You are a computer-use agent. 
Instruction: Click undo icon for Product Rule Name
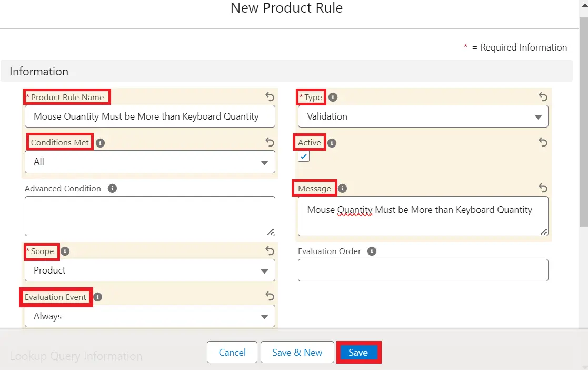tap(270, 96)
